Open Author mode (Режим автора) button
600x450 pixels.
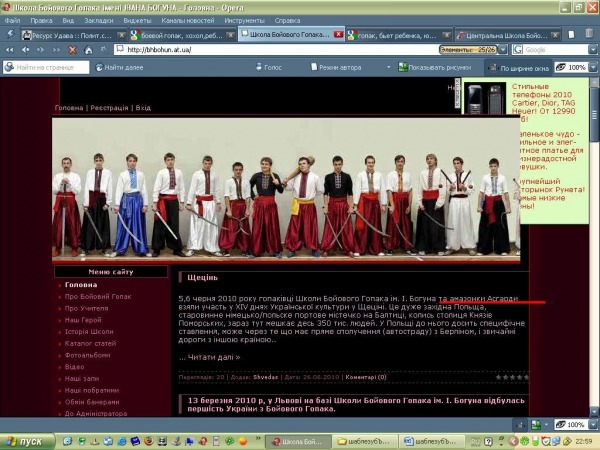pos(330,67)
